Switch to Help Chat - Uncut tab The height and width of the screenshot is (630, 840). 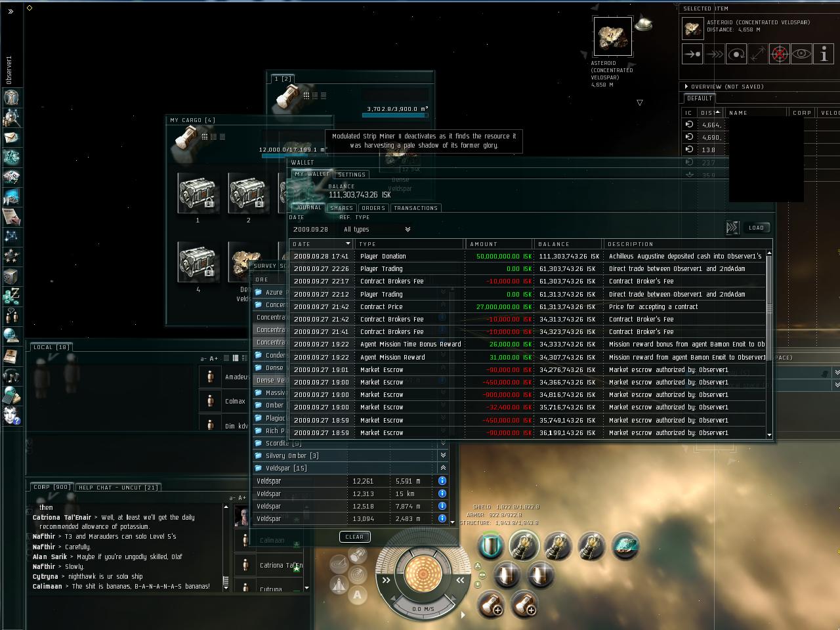(118, 488)
